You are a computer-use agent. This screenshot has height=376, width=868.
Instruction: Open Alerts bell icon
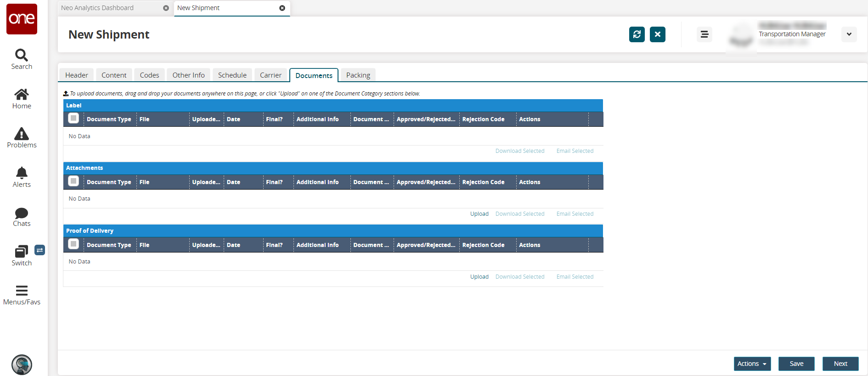click(x=22, y=173)
